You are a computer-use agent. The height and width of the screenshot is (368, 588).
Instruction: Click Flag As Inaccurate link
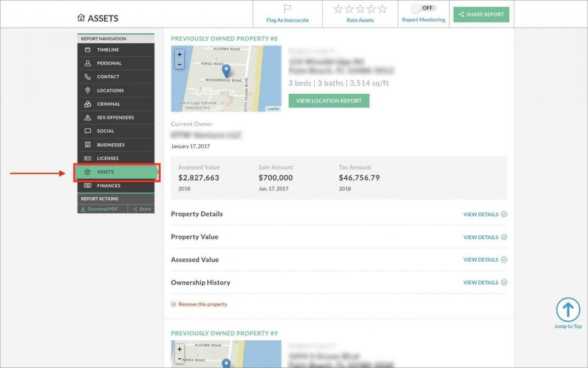click(287, 20)
